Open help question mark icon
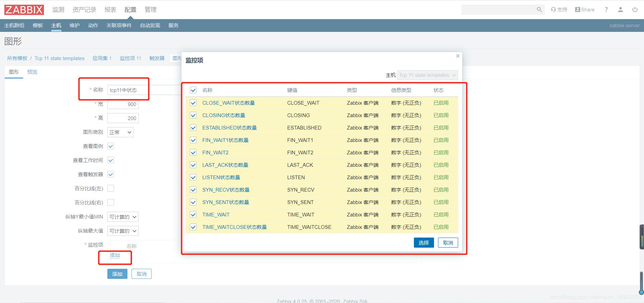 606,10
